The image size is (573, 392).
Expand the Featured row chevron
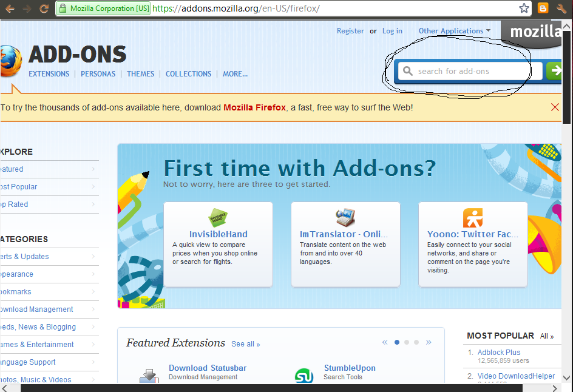pyautogui.click(x=93, y=169)
